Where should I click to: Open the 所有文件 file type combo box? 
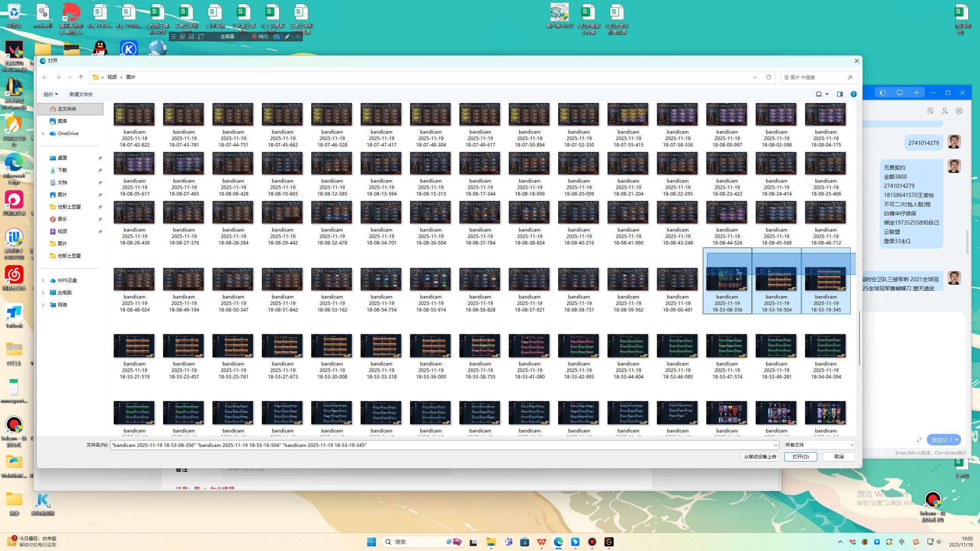click(x=819, y=445)
